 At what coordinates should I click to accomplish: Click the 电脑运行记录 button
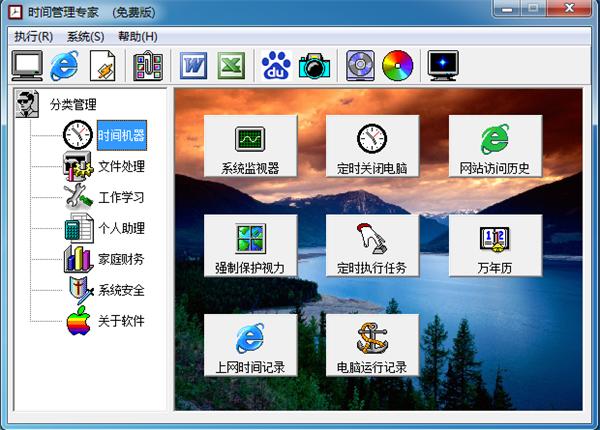(x=372, y=346)
